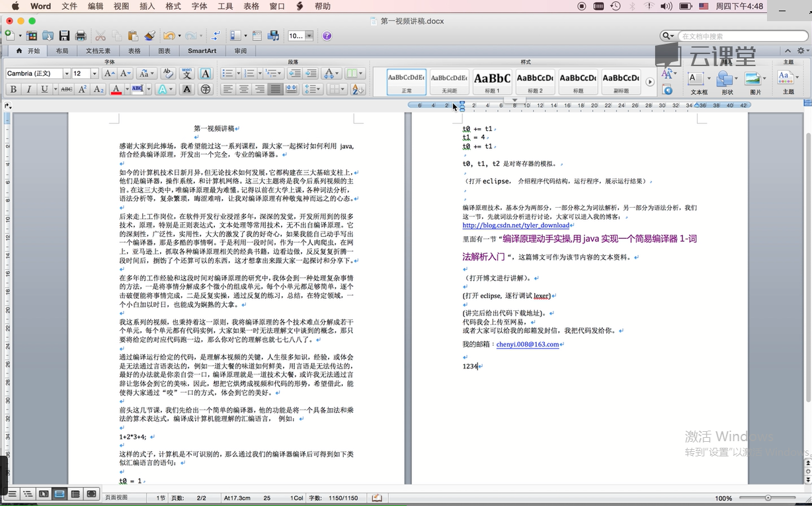The image size is (812, 506).
Task: Center align text
Action: [243, 89]
